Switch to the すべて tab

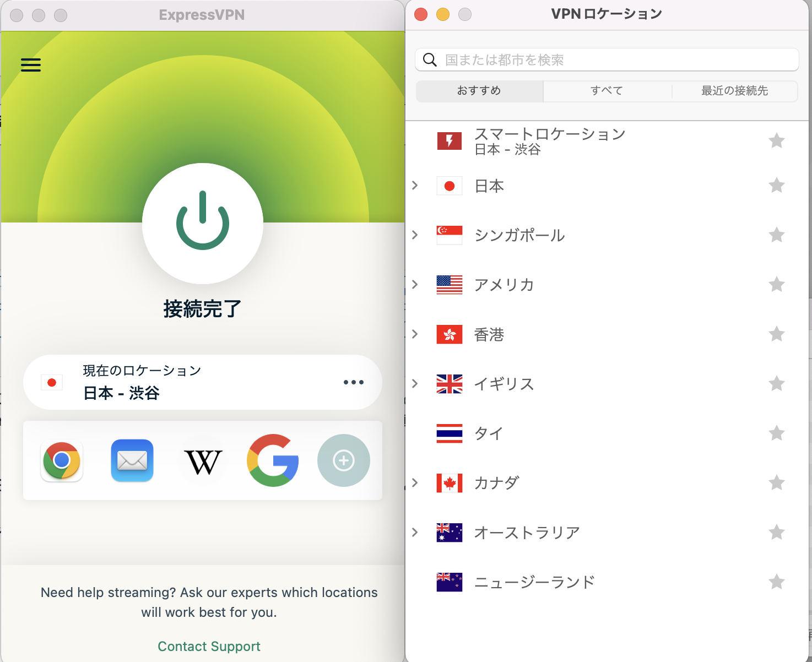[x=607, y=91]
